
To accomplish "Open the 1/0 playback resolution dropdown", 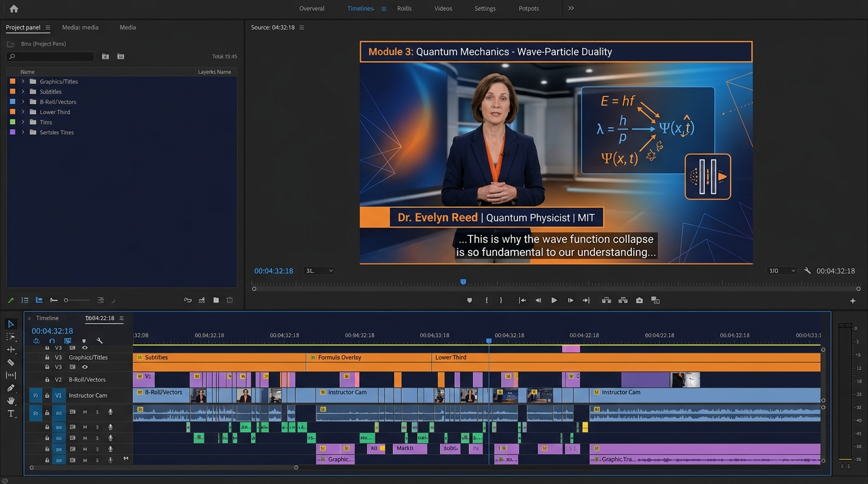I will click(x=782, y=271).
